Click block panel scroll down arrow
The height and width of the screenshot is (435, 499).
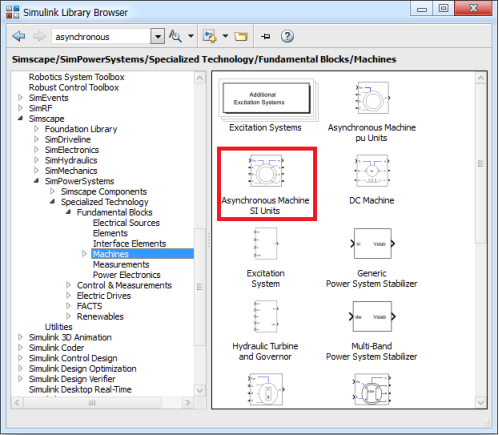480,402
